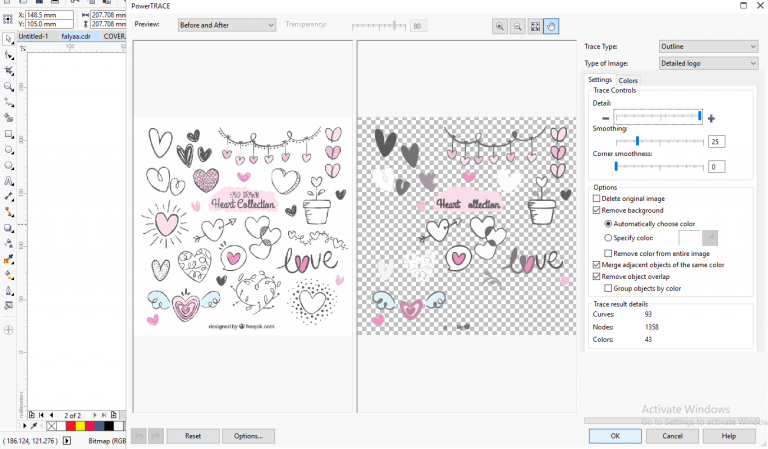Open the Preview mode dropdown
Screen dimensions: 768x449
[x=227, y=25]
